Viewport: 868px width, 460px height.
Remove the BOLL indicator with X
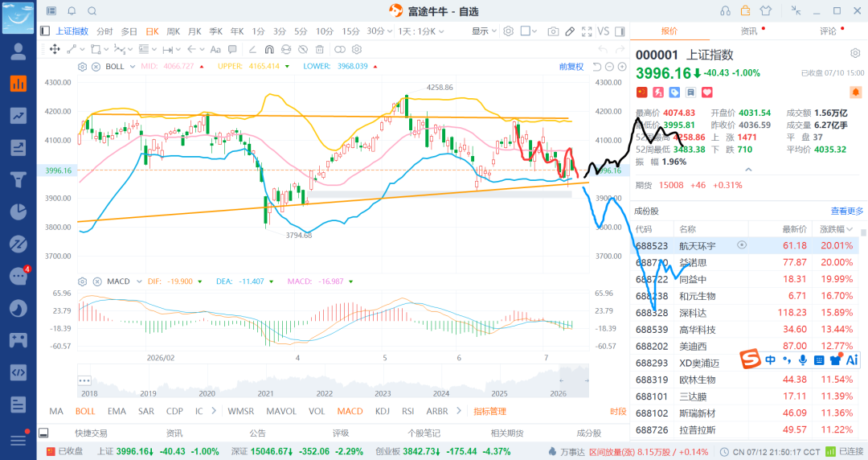pyautogui.click(x=96, y=67)
